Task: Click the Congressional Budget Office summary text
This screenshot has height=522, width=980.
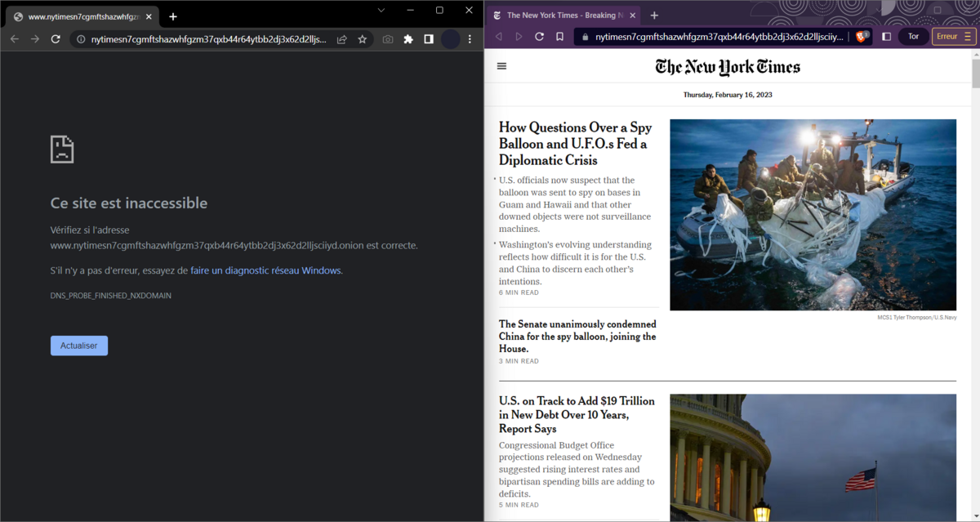Action: [x=577, y=470]
